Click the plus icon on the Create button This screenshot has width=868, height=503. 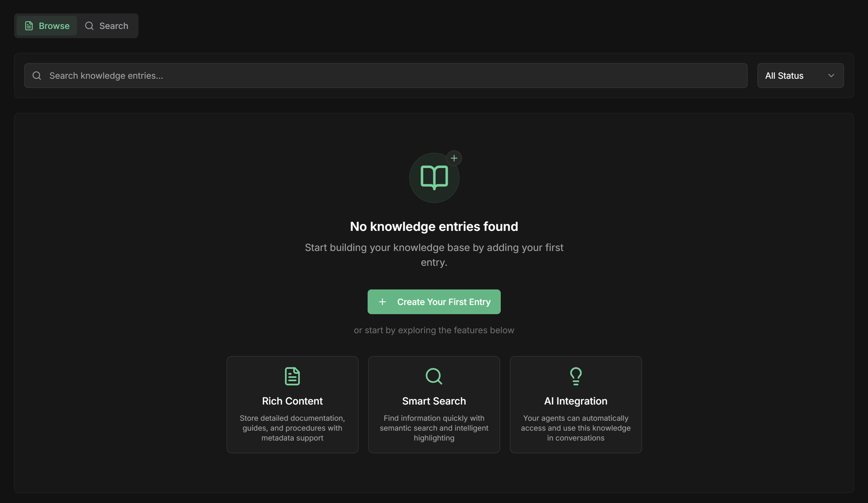pos(382,302)
